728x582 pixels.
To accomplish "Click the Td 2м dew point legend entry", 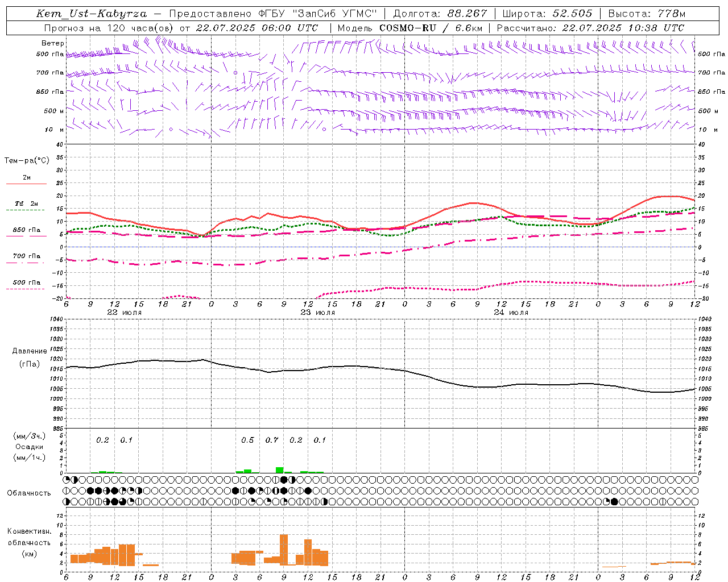I will (x=27, y=203).
